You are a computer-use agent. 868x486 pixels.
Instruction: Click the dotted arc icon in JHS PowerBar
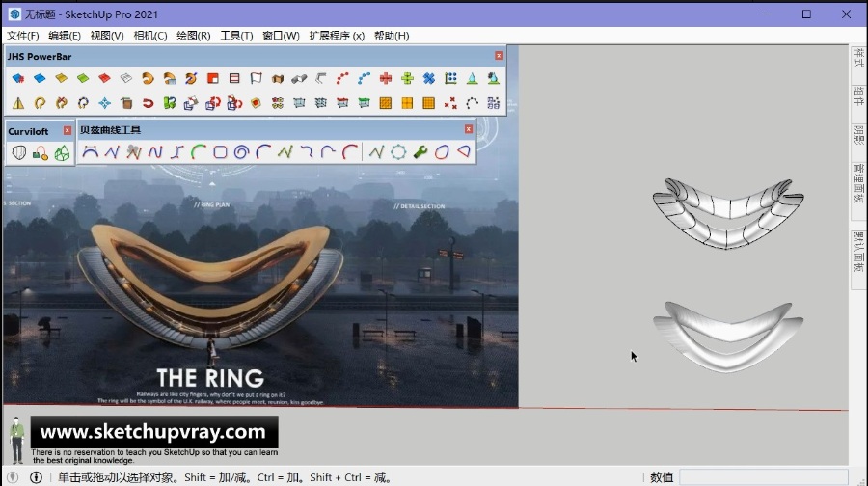pyautogui.click(x=473, y=103)
